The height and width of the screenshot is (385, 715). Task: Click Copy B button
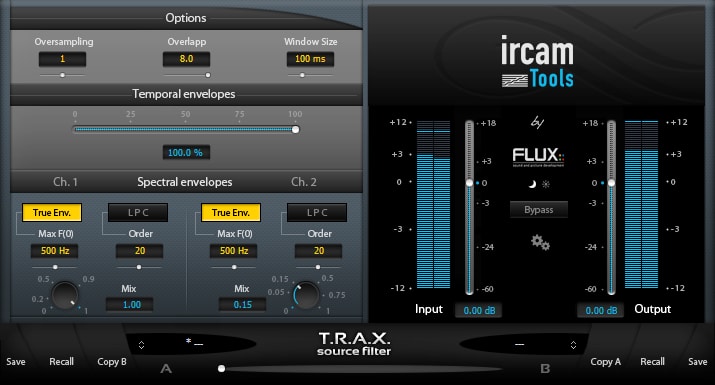pos(112,362)
